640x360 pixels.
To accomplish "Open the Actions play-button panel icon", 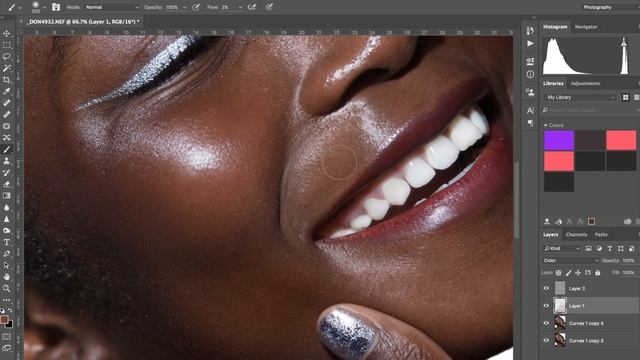I will click(530, 44).
